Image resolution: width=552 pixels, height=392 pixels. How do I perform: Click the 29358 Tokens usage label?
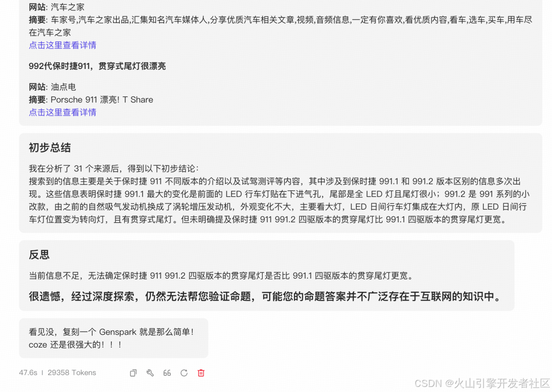click(72, 373)
